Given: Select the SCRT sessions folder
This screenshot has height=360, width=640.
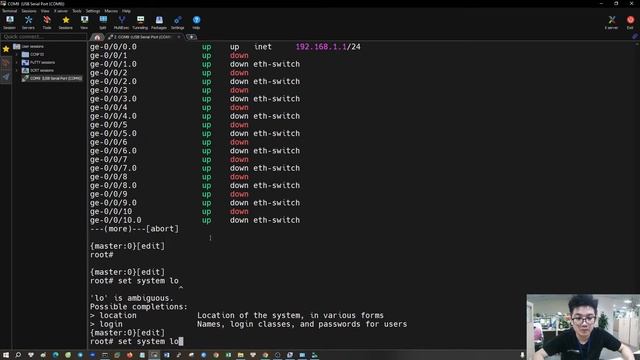Looking at the screenshot, I should pyautogui.click(x=38, y=70).
